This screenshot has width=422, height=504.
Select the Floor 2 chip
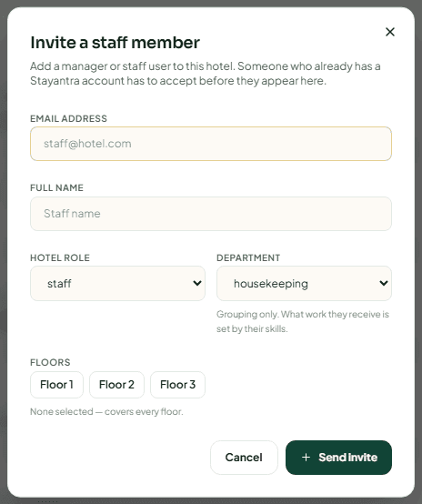tap(116, 385)
